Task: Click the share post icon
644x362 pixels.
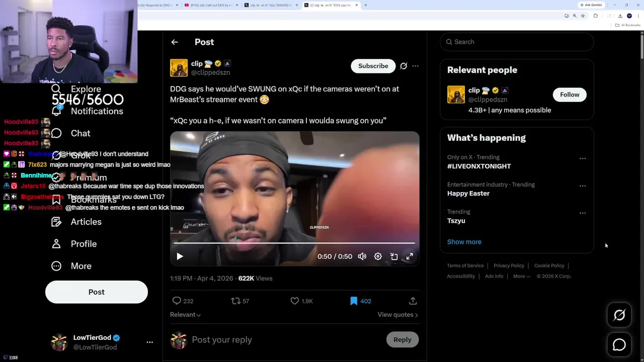Action: point(413,301)
